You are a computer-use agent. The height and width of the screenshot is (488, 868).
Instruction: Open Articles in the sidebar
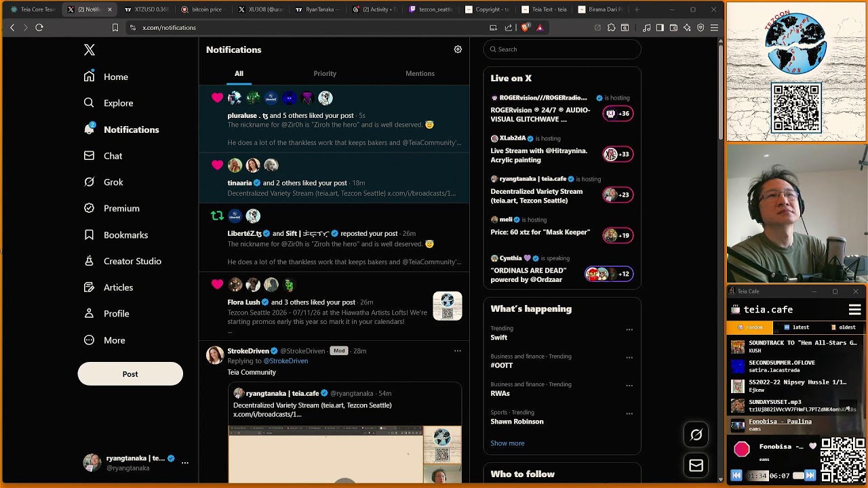tap(108, 287)
